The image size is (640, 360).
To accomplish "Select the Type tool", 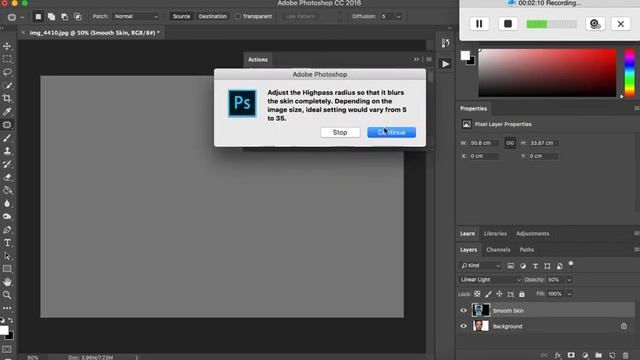I will pyautogui.click(x=7, y=243).
